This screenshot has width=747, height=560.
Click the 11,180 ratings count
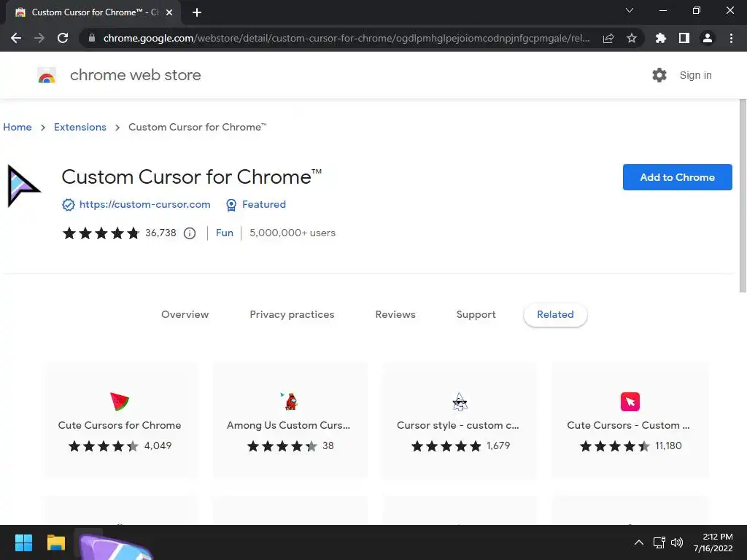(668, 446)
